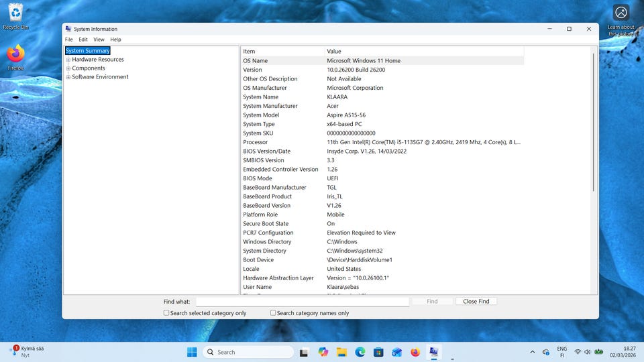Select the Processor row label
The height and width of the screenshot is (362, 644).
255,142
